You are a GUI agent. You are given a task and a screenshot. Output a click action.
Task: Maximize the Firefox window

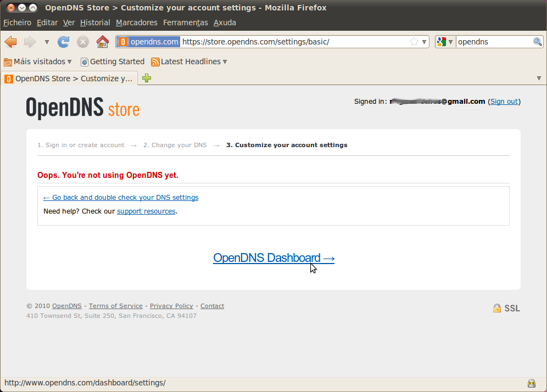[x=33, y=7]
